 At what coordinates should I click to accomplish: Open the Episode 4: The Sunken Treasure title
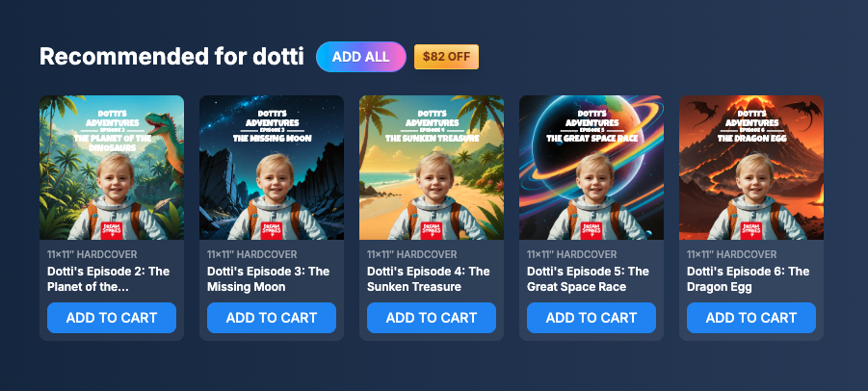point(429,279)
